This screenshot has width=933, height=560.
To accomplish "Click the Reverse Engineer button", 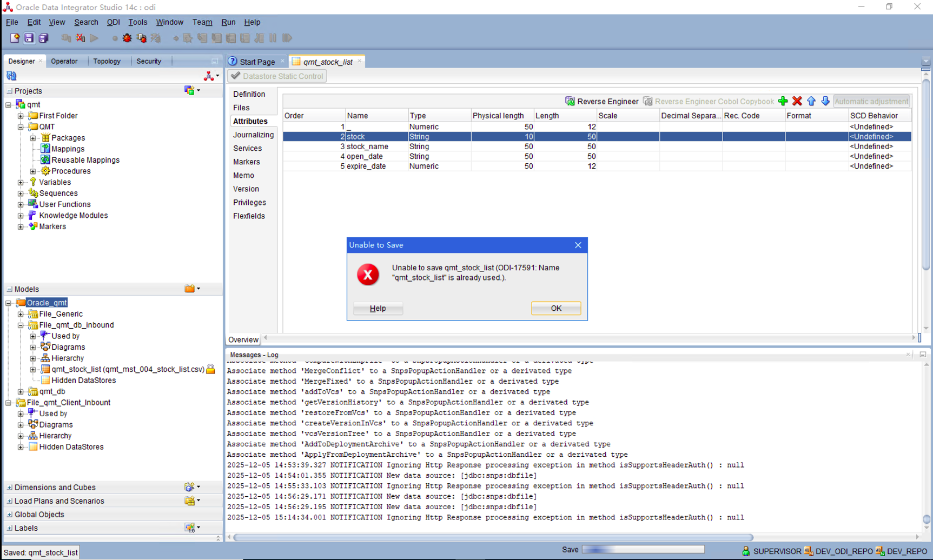I will [601, 101].
